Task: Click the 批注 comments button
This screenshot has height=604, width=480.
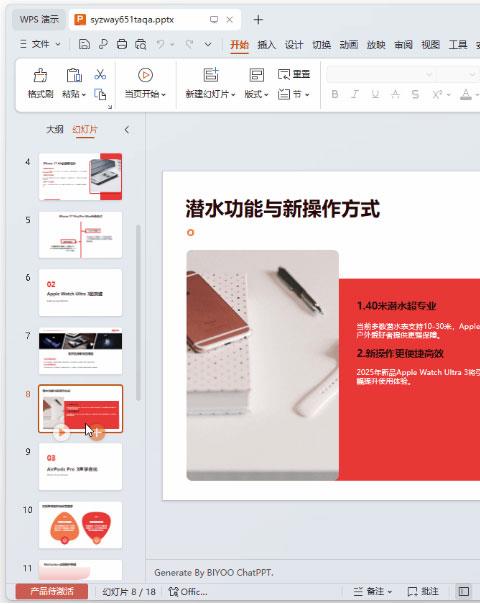Action: click(423, 591)
